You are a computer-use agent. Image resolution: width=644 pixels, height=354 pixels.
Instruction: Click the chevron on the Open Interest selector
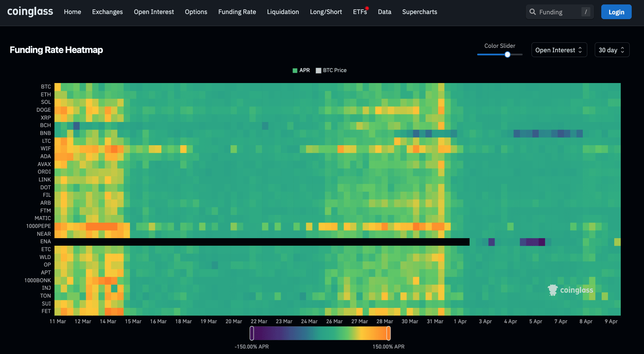coord(580,50)
